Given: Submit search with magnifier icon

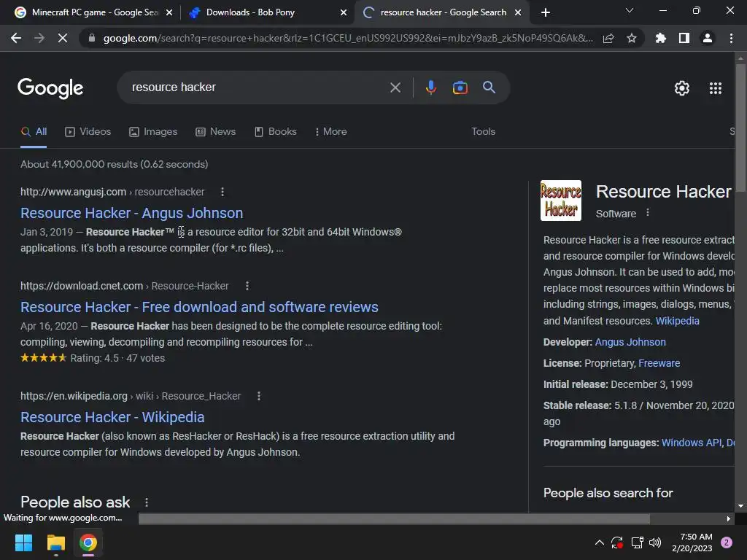Looking at the screenshot, I should [x=489, y=87].
